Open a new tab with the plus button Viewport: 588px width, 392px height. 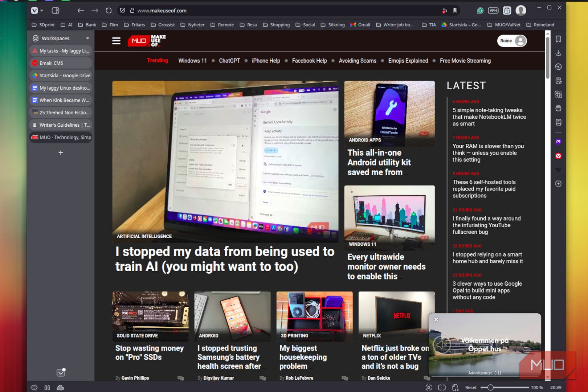61,153
